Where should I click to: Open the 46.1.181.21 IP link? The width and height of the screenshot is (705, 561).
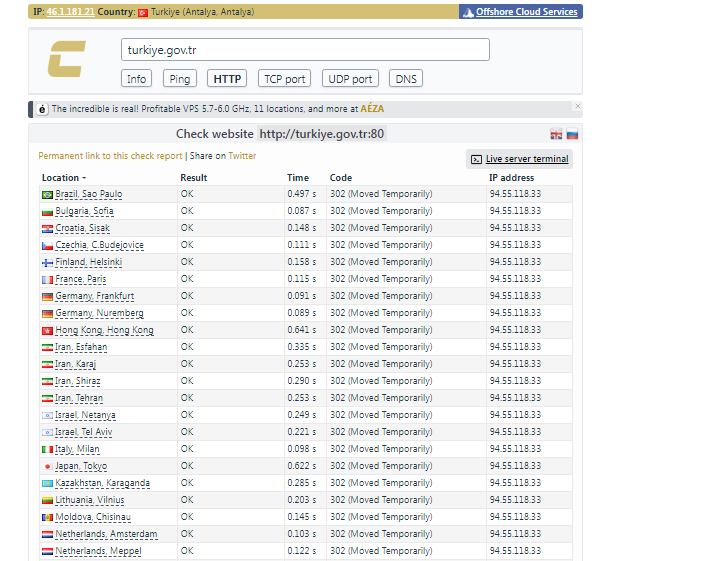click(x=71, y=12)
